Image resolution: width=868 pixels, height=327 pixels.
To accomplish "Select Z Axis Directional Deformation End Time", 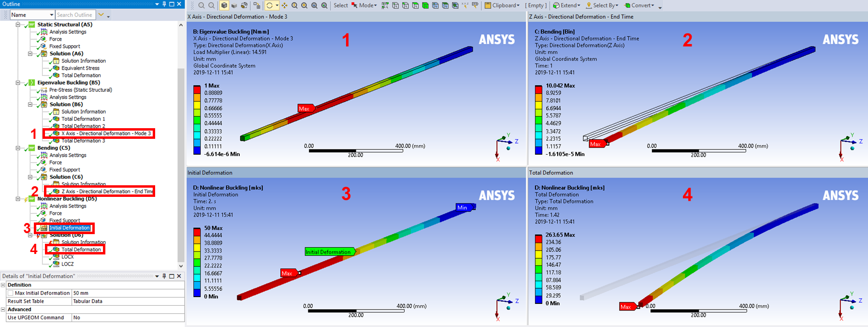I will tap(107, 192).
